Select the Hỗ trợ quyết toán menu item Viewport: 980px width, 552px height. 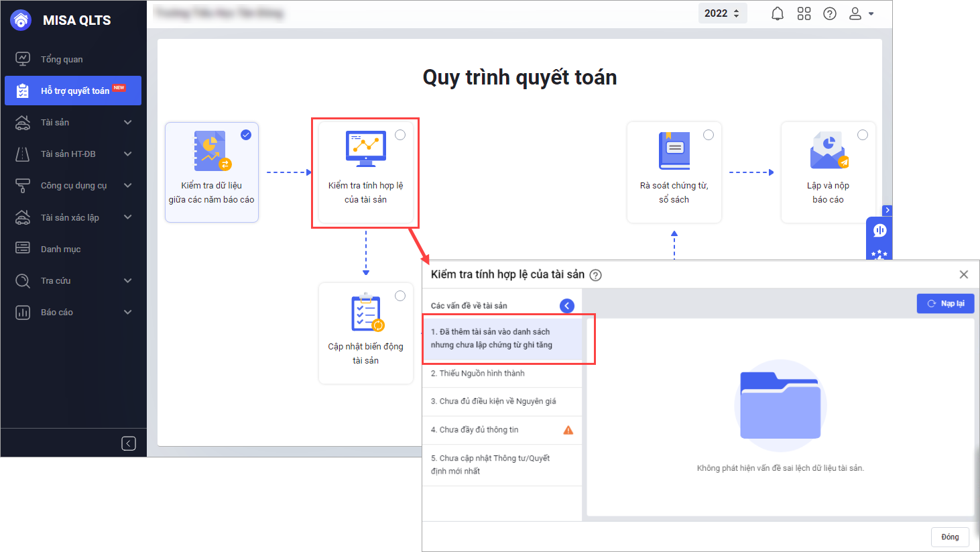click(73, 91)
